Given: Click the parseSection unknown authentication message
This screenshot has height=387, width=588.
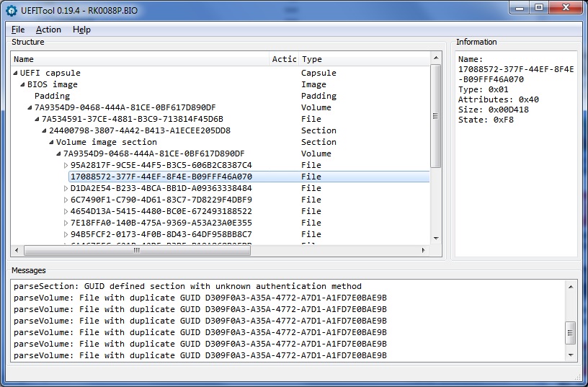Looking at the screenshot, I should point(187,287).
